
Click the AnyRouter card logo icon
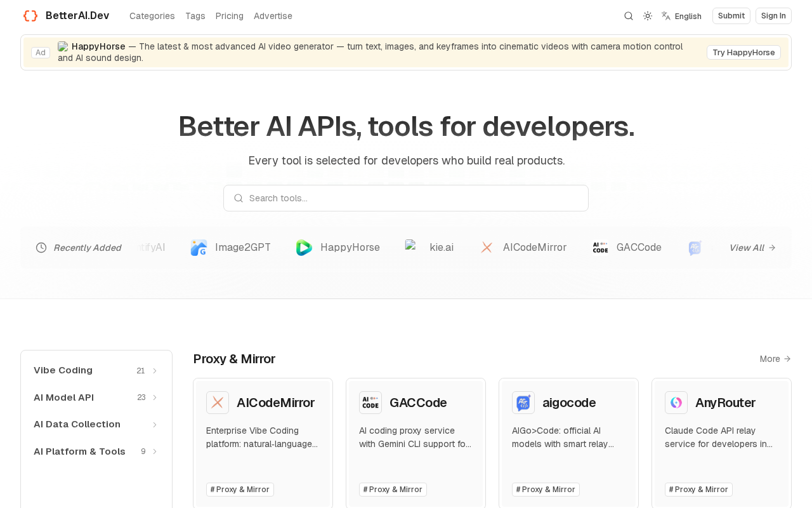point(676,403)
